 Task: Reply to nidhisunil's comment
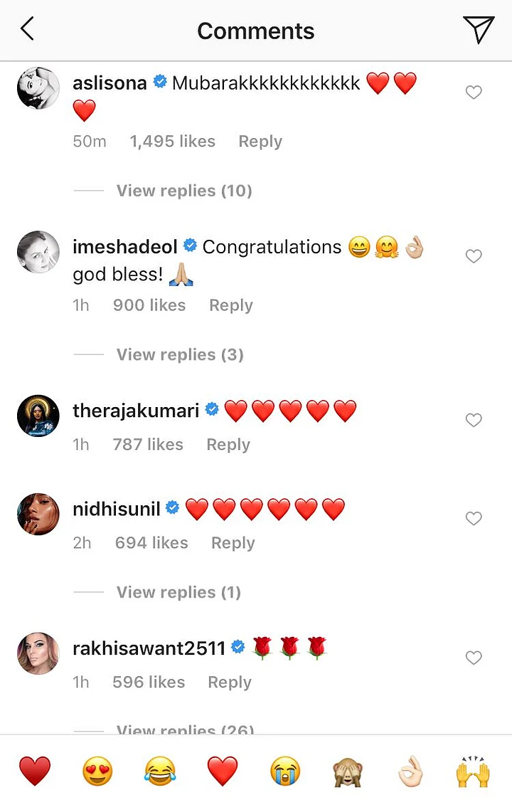233,543
